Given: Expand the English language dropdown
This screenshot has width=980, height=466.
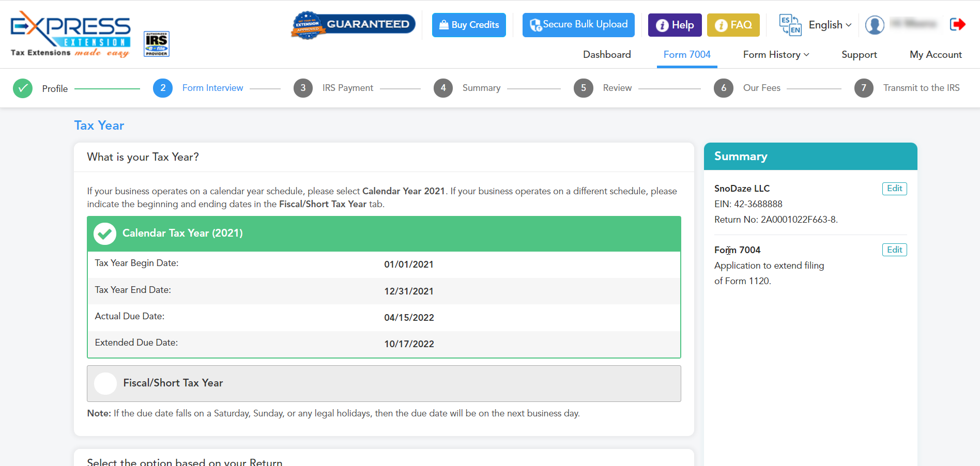Looking at the screenshot, I should coord(830,25).
